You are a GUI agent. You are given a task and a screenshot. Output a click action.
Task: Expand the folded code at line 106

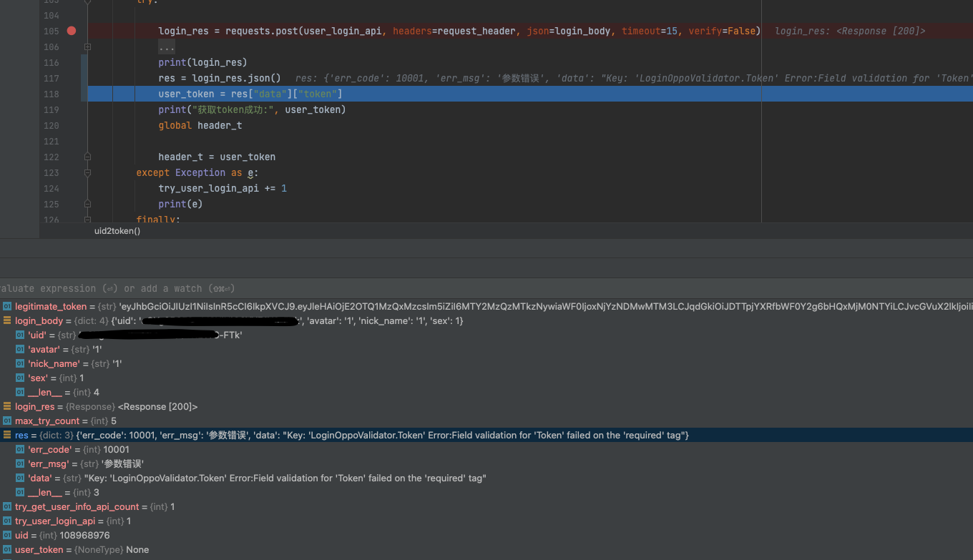87,46
